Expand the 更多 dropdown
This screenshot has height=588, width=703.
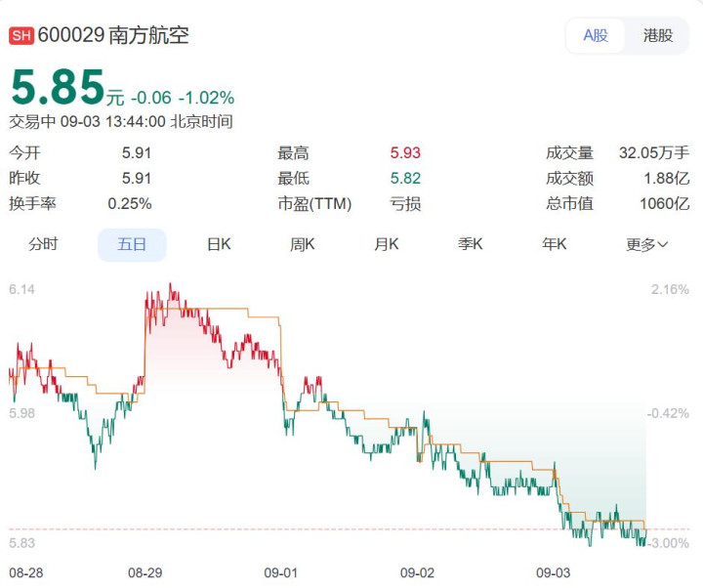[647, 245]
